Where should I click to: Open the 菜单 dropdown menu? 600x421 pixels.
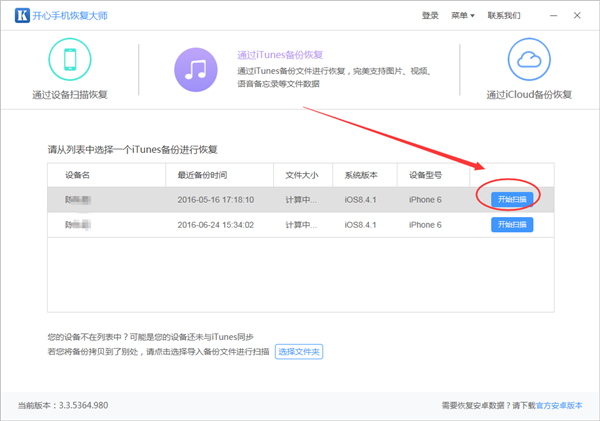pos(463,16)
